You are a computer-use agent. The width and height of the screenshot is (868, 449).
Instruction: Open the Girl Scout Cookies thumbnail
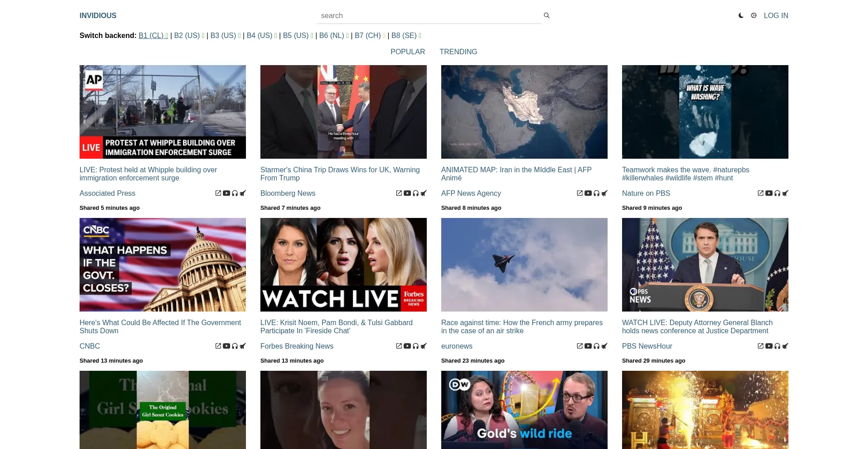point(163,410)
